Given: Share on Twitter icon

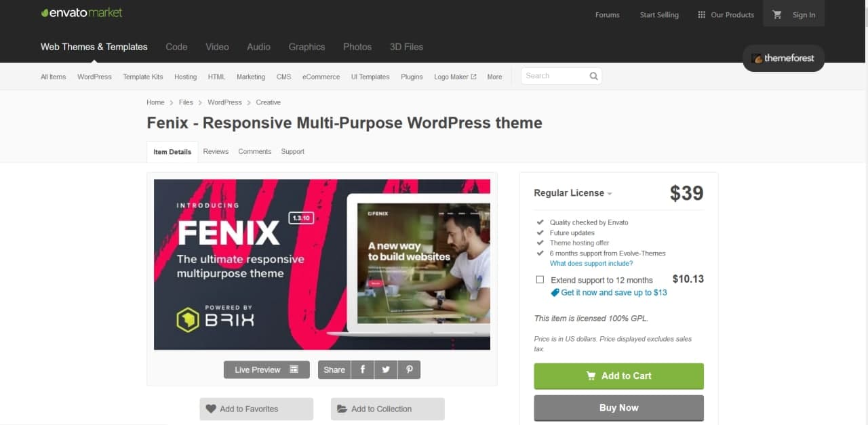Looking at the screenshot, I should pyautogui.click(x=386, y=369).
